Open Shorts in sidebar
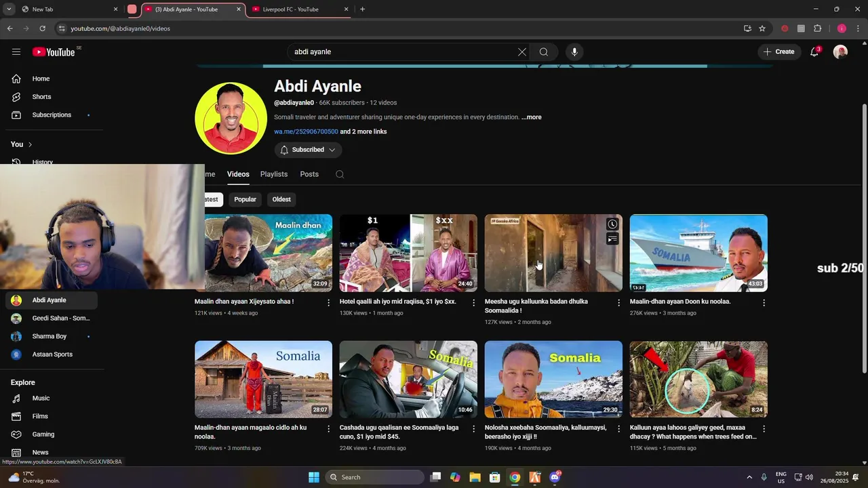Viewport: 868px width, 488px height. [x=52, y=97]
